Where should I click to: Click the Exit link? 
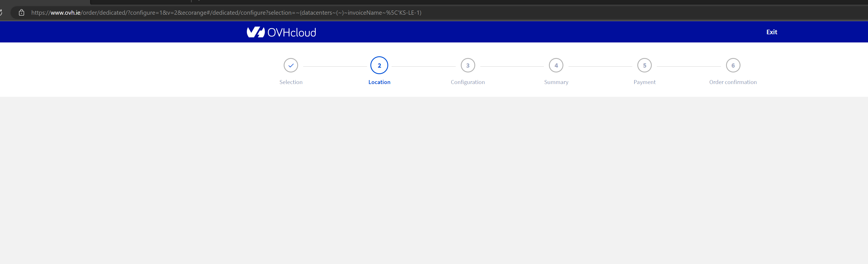pyautogui.click(x=772, y=32)
